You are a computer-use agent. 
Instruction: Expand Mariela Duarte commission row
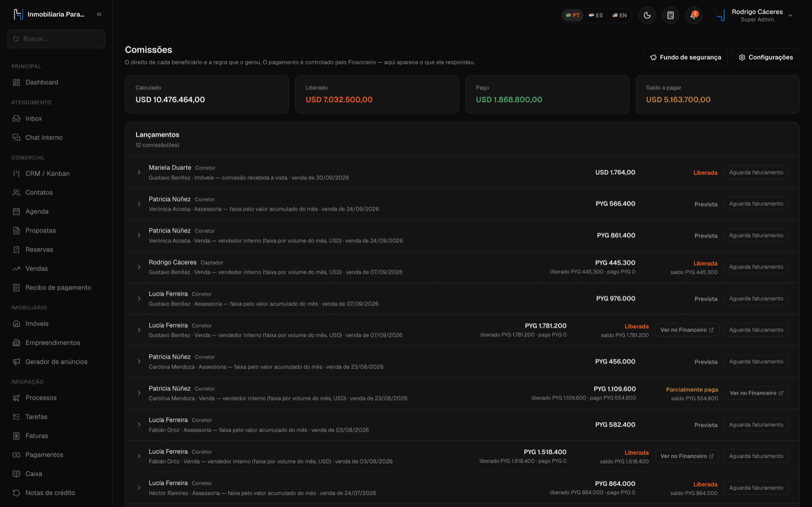(139, 173)
